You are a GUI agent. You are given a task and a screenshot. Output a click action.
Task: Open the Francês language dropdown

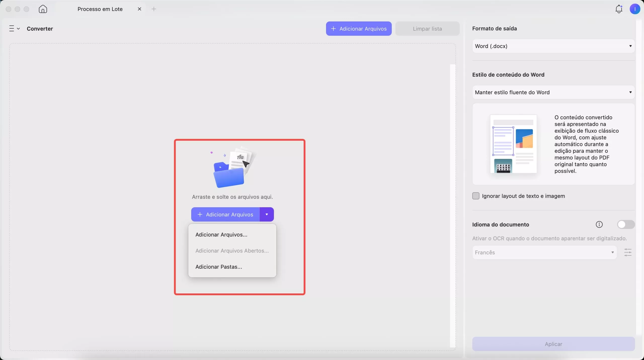tap(544, 252)
